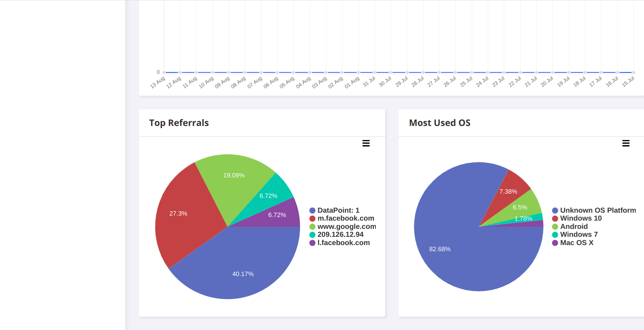Image resolution: width=644 pixels, height=330 pixels.
Task: Click the "0" y-axis value
Action: [158, 72]
